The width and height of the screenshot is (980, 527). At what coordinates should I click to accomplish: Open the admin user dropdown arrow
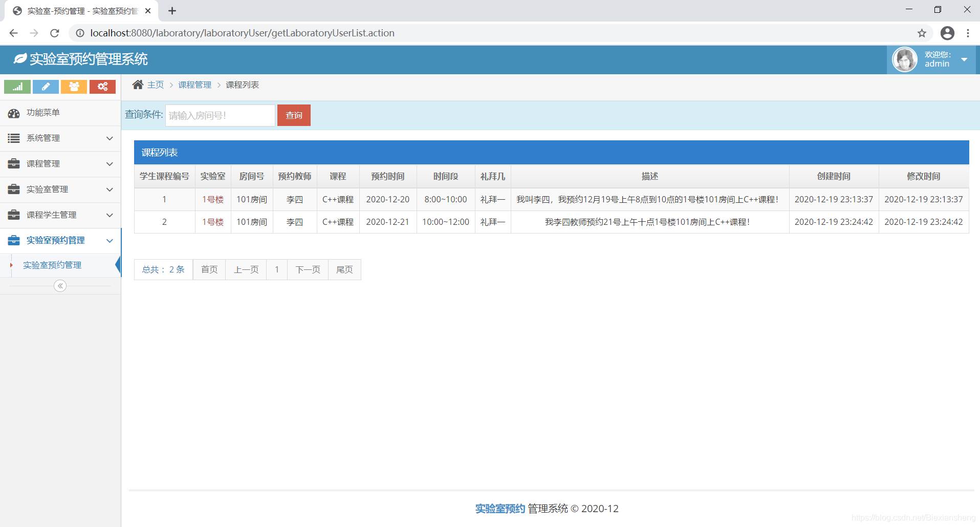pyautogui.click(x=964, y=60)
